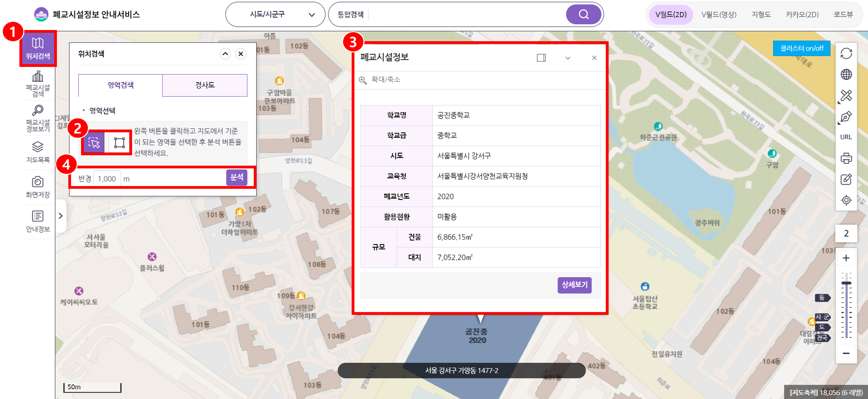Select the rectangle area selection tool

coord(119,142)
